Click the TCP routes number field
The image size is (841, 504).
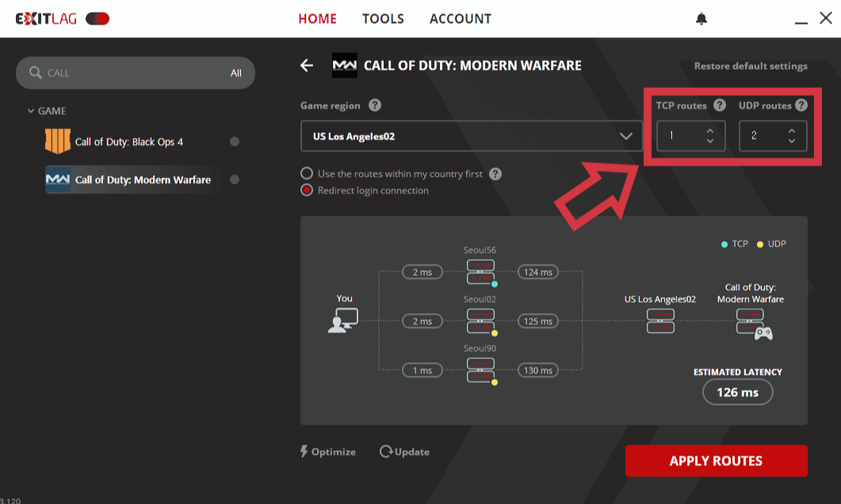click(691, 136)
